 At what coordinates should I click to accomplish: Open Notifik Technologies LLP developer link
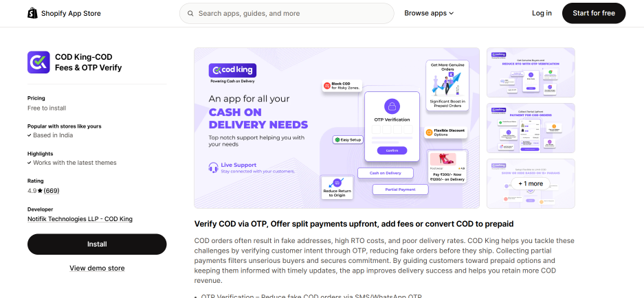[x=80, y=219]
